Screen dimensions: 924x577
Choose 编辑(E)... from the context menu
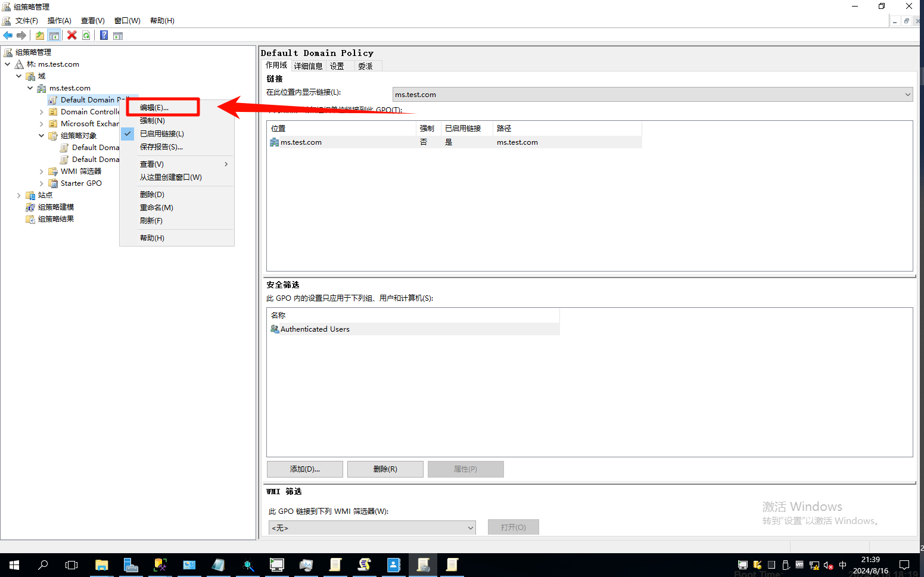154,108
